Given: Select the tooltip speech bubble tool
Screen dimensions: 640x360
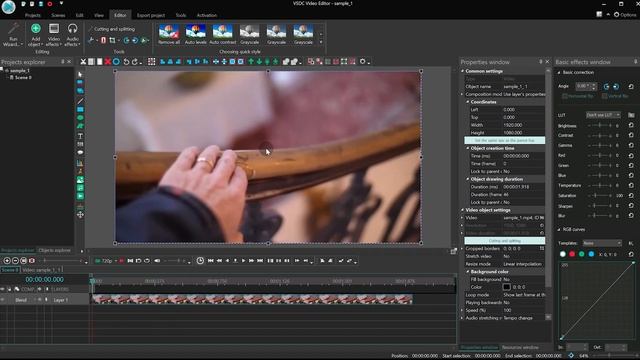Looking at the screenshot, I should point(80,152).
